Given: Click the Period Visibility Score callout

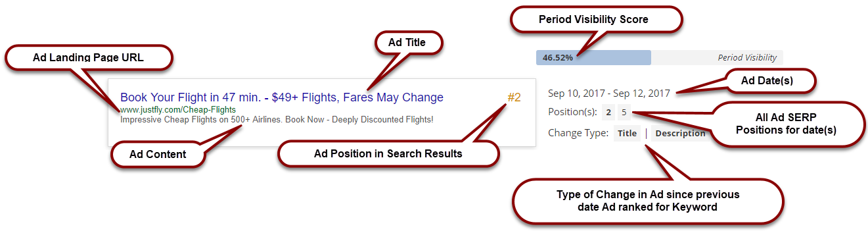Looking at the screenshot, I should click(x=593, y=20).
